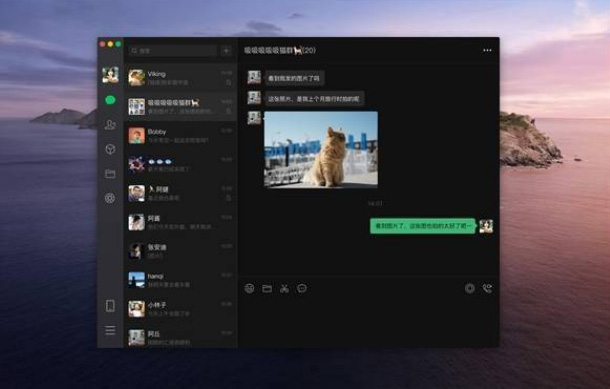Viewport: 610px width, 389px height.
Task: Click the group chat title with (20)
Action: coord(280,50)
